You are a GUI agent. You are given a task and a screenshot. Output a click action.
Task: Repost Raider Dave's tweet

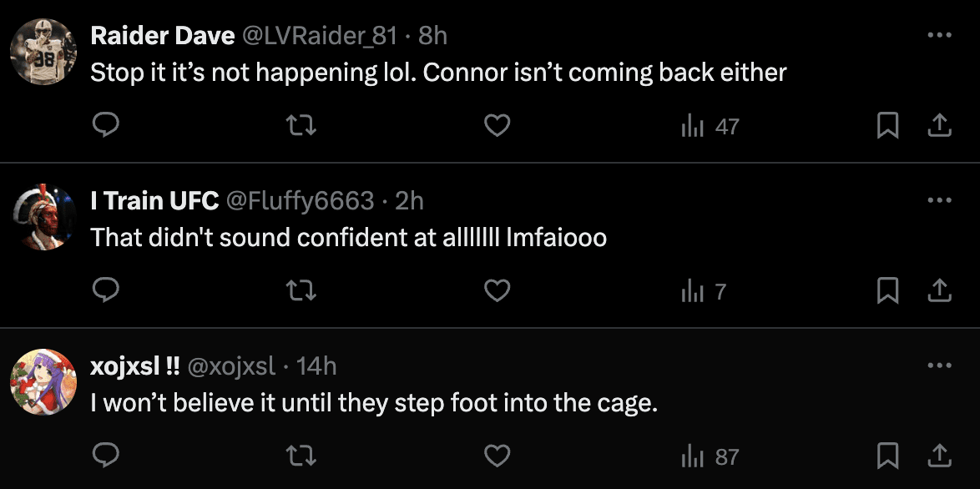pos(301,126)
